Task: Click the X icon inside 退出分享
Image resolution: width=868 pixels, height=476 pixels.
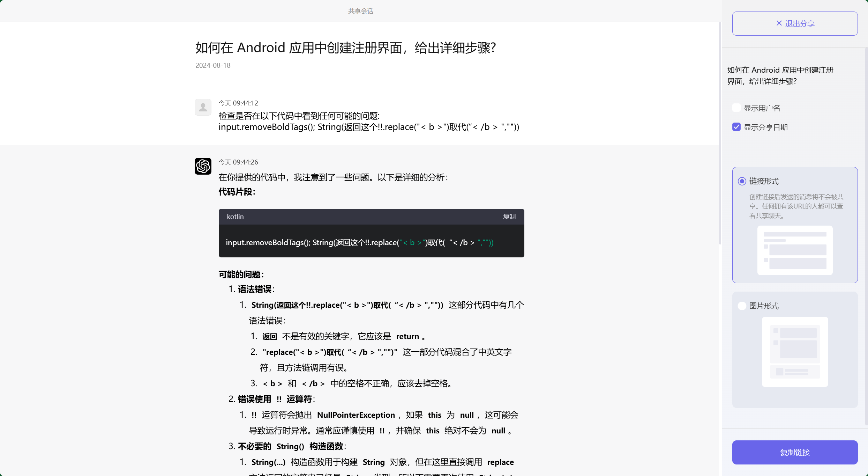Action: (x=779, y=23)
